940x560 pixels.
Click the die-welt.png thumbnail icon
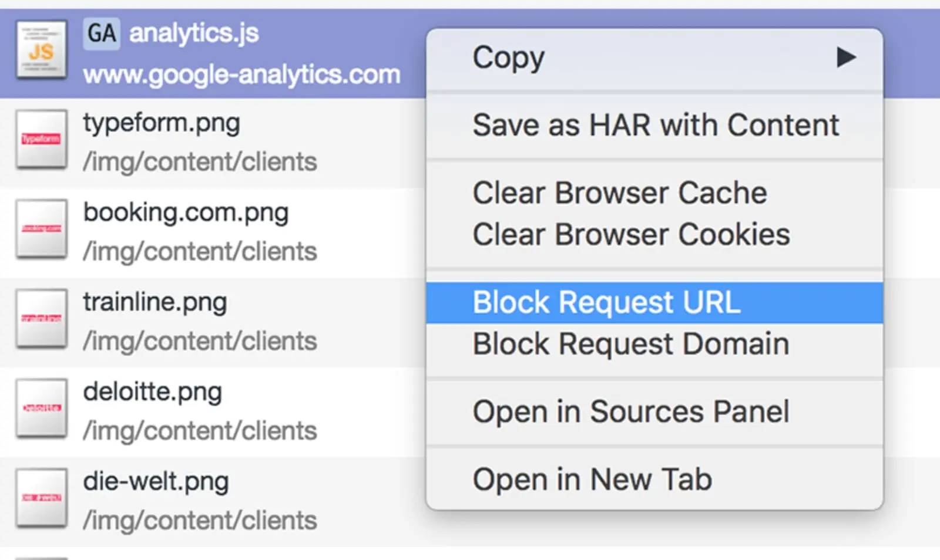[41, 498]
